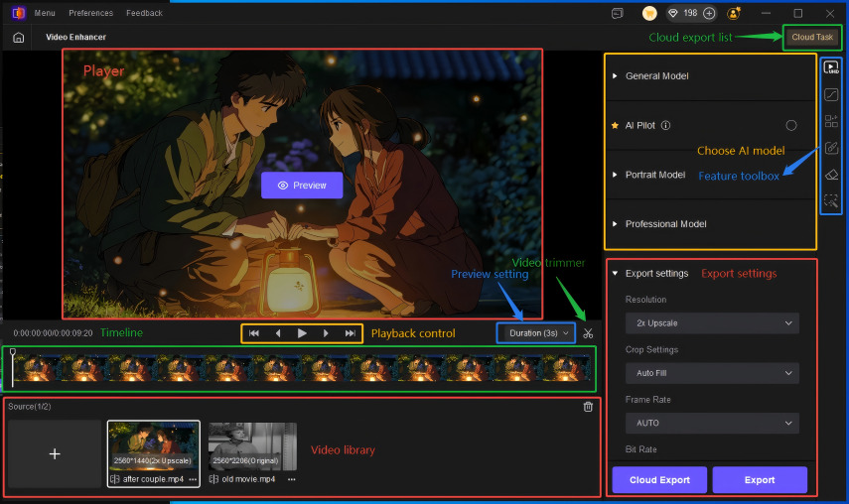Collapse the Export settings section
The height and width of the screenshot is (504, 849).
coord(615,274)
